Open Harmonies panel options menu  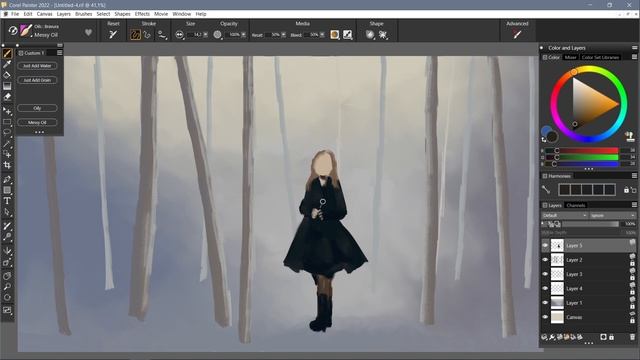coord(634,176)
